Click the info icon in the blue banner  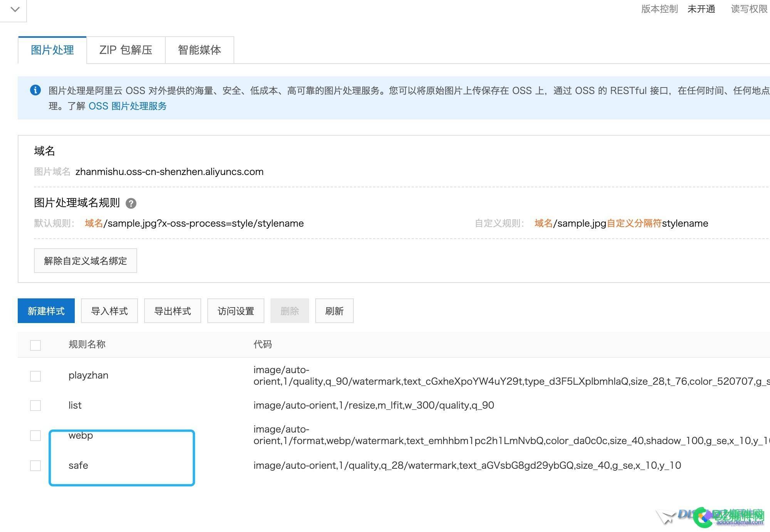(35, 90)
